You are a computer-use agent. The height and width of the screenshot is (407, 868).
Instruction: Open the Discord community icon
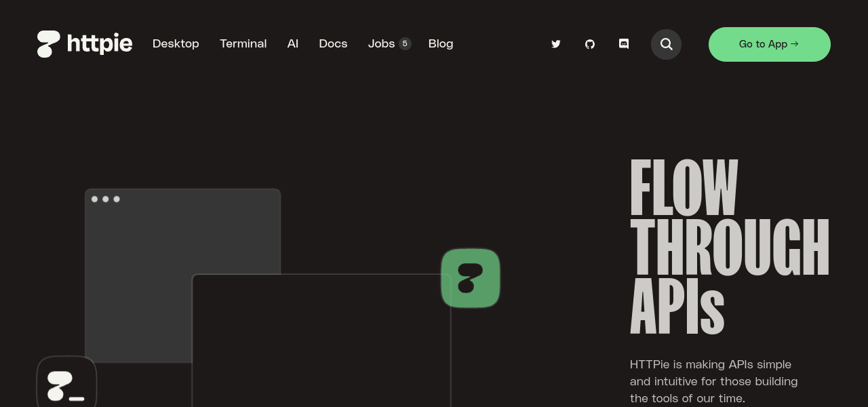click(x=624, y=44)
